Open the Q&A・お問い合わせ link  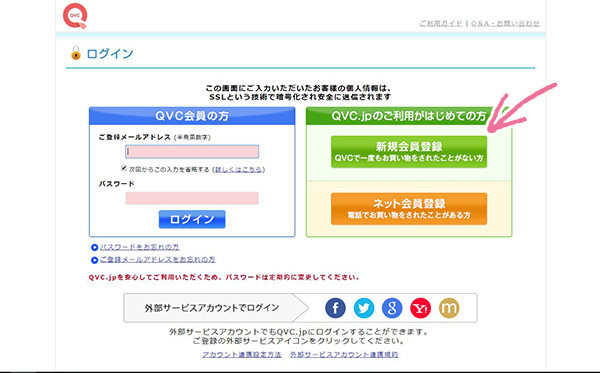(x=505, y=23)
